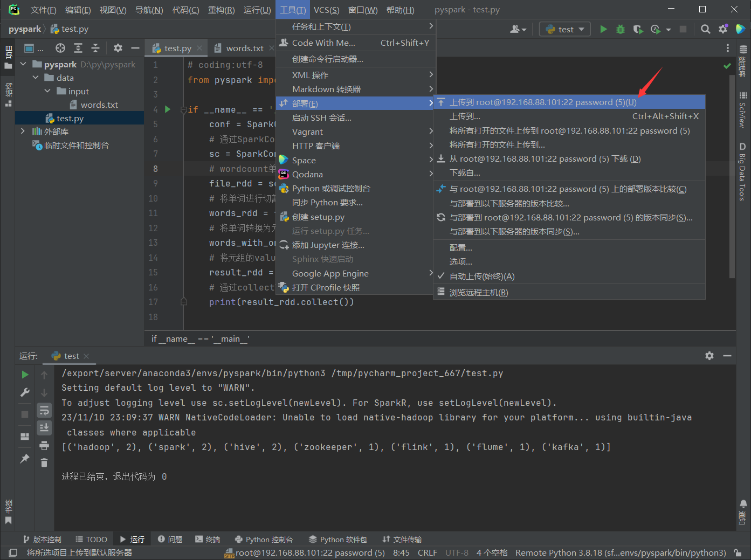Open run panel settings gear
The width and height of the screenshot is (751, 560).
(709, 356)
